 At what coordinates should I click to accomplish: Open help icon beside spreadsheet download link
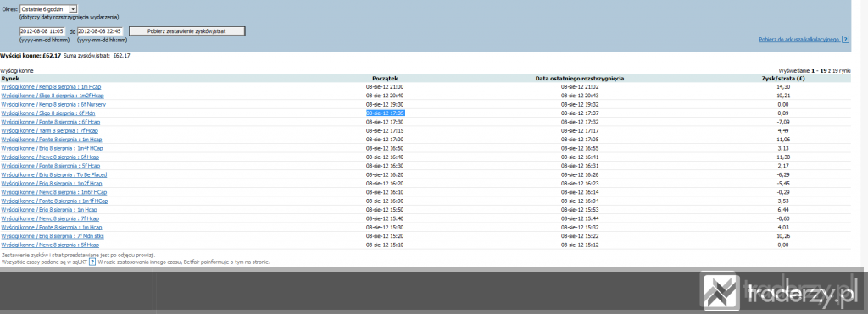pyautogui.click(x=845, y=40)
